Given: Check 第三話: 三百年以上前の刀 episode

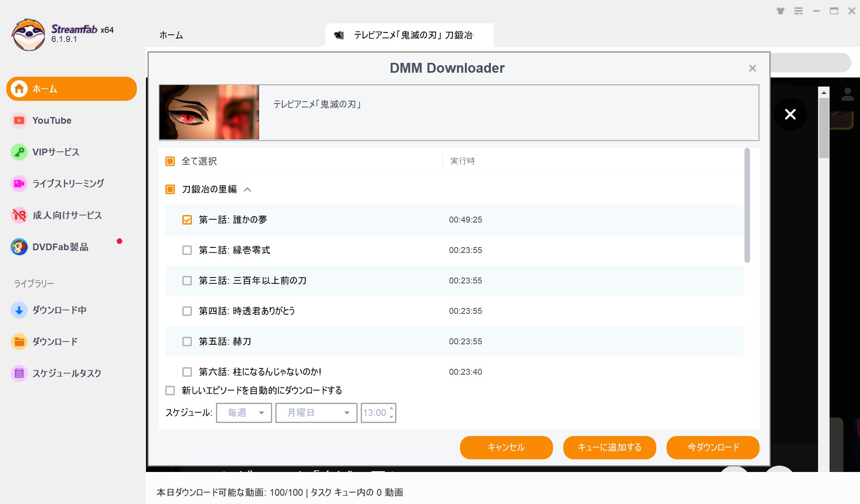Looking at the screenshot, I should (187, 281).
